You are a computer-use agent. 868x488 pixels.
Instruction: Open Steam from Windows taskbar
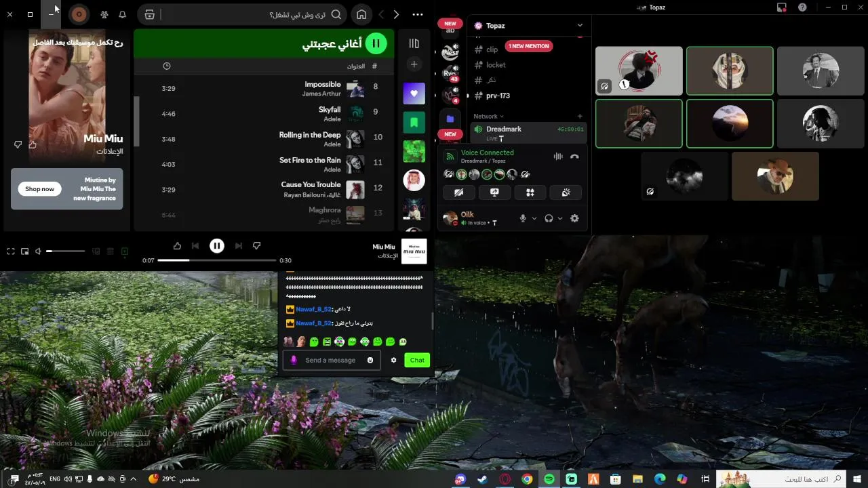click(482, 479)
